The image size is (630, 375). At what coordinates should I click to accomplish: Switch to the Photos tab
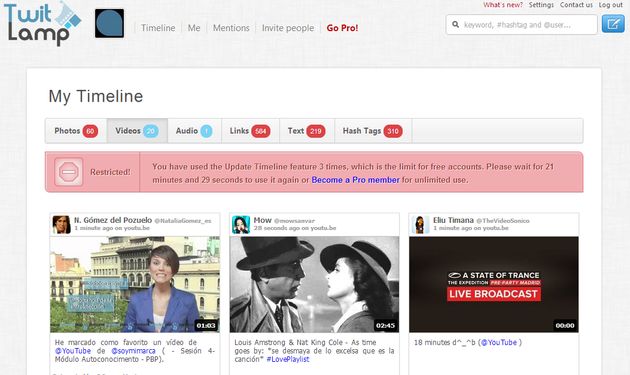[76, 131]
